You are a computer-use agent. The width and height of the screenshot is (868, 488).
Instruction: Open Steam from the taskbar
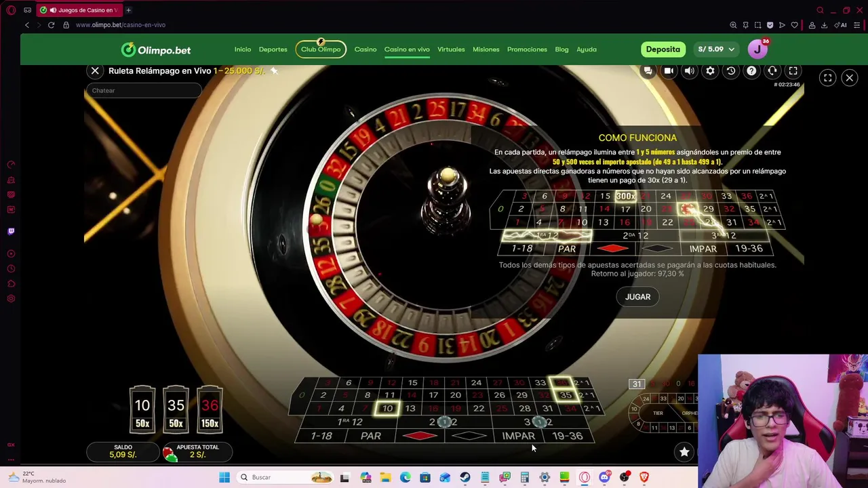coord(465,477)
